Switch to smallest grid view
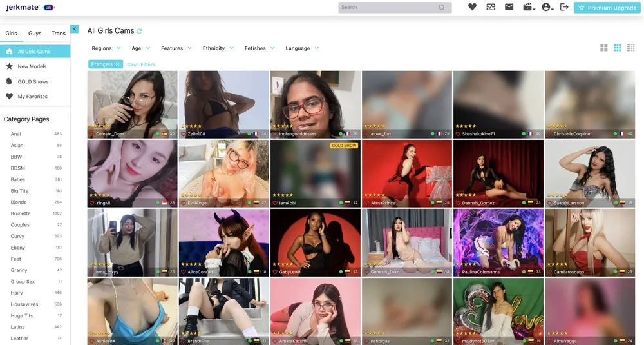The width and height of the screenshot is (644, 345). click(631, 48)
